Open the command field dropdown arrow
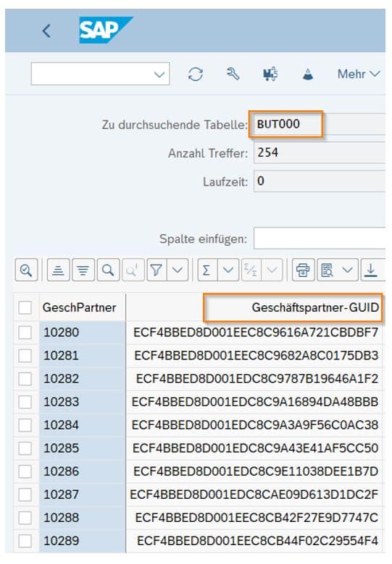This screenshot has height=564, width=392. [x=159, y=75]
